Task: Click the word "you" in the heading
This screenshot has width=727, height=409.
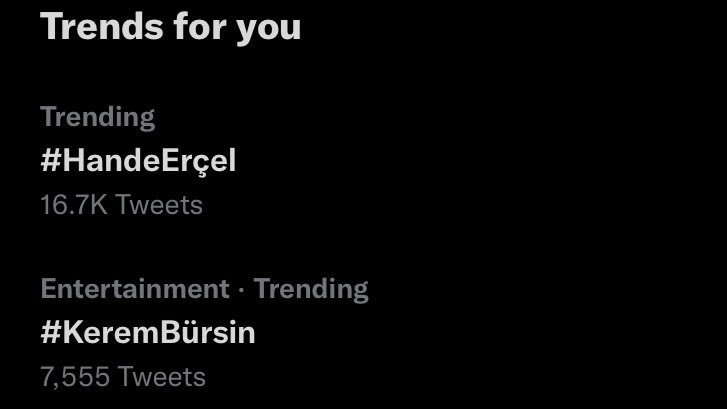Action: [x=268, y=29]
